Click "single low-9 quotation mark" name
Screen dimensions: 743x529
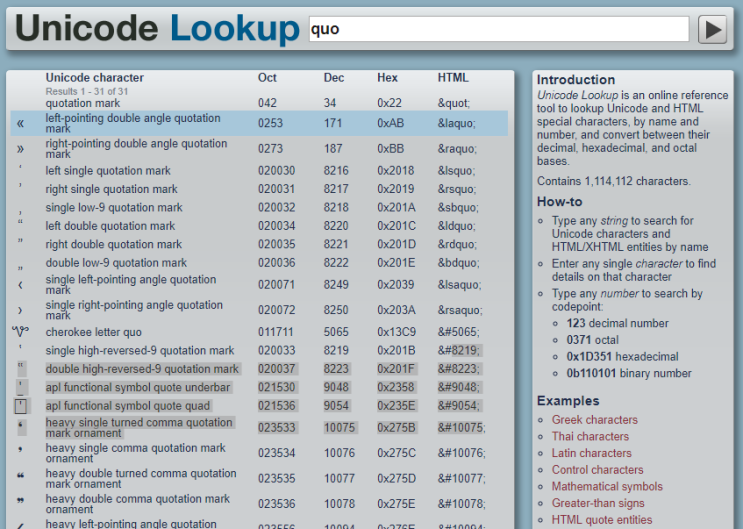pyautogui.click(x=114, y=208)
